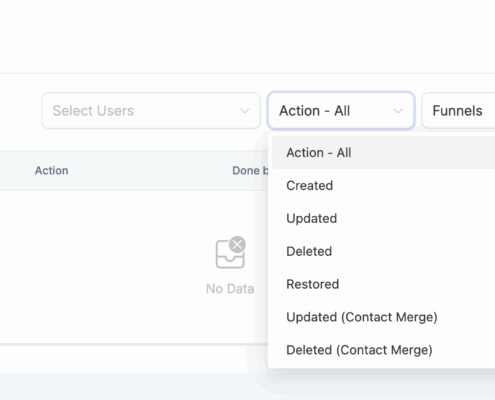
Task: Click the Done by column header
Action: [250, 170]
